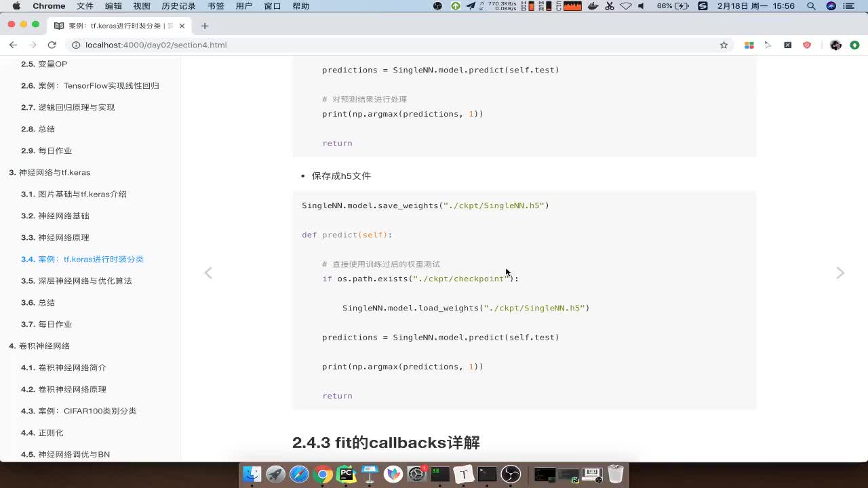Viewport: 868px width, 488px height.
Task: Click the Docker whale menu bar icon
Action: coord(593,6)
